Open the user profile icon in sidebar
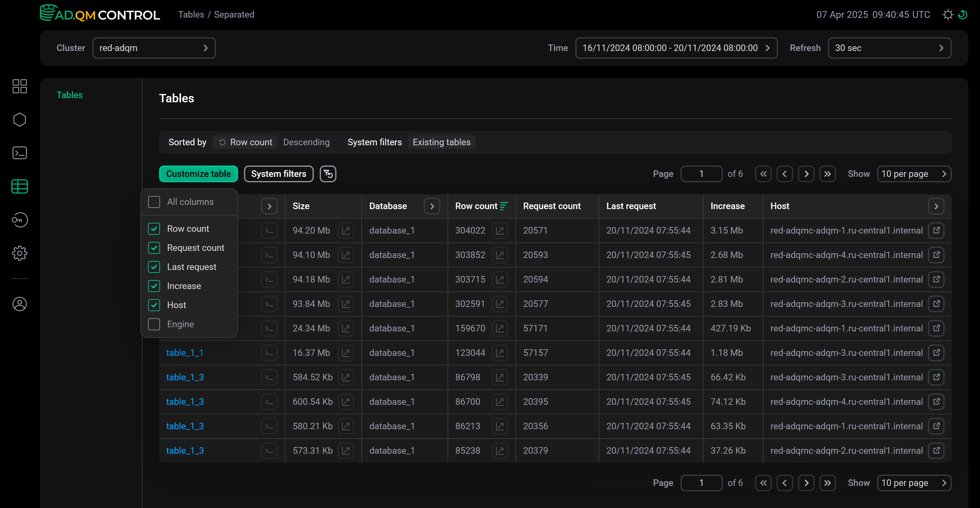The height and width of the screenshot is (508, 980). [x=19, y=304]
